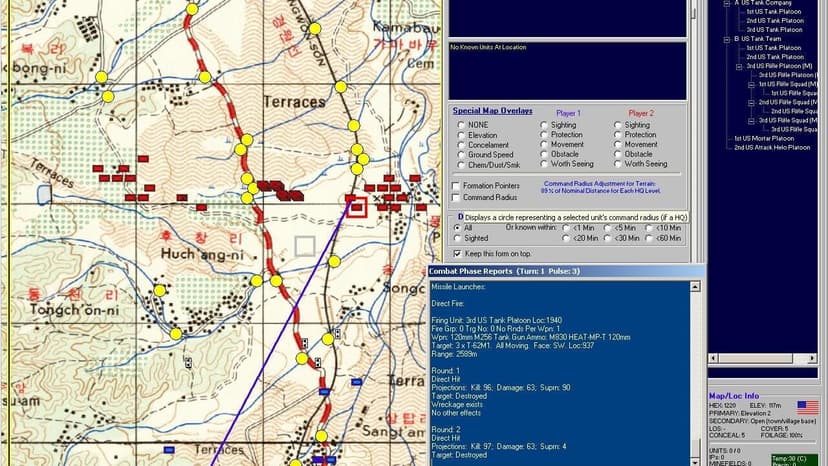
Task: Click the Combat Phase Reports title bar
Action: click(x=566, y=271)
